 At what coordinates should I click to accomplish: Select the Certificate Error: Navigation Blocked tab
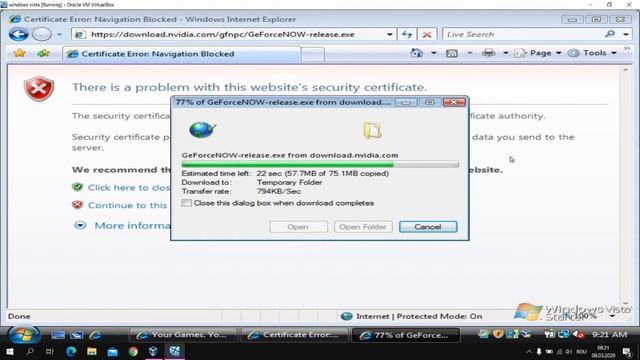pos(182,54)
